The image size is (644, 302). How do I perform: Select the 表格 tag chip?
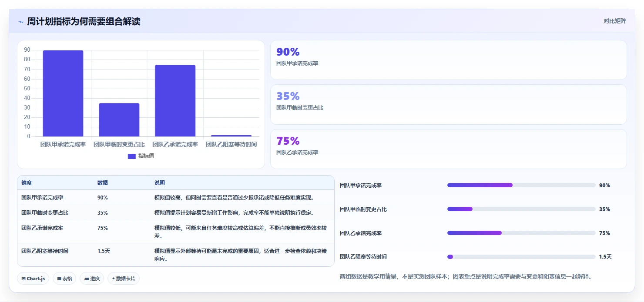click(x=64, y=279)
